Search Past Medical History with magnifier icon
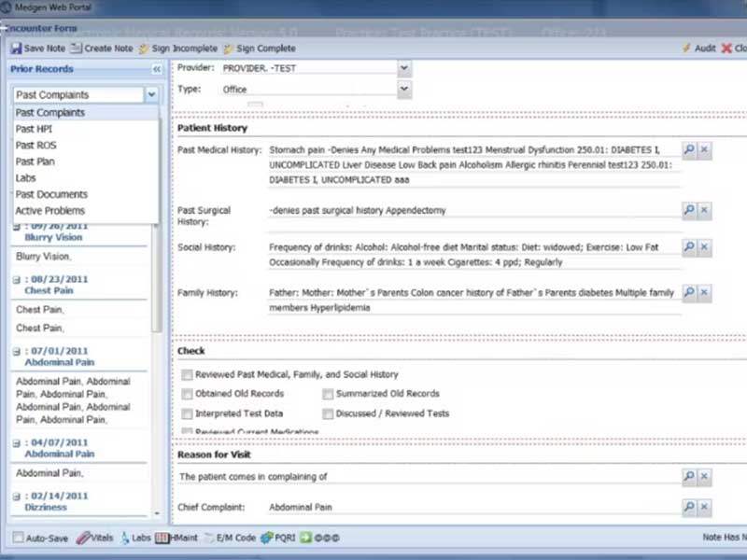Image resolution: width=747 pixels, height=560 pixels. (688, 149)
